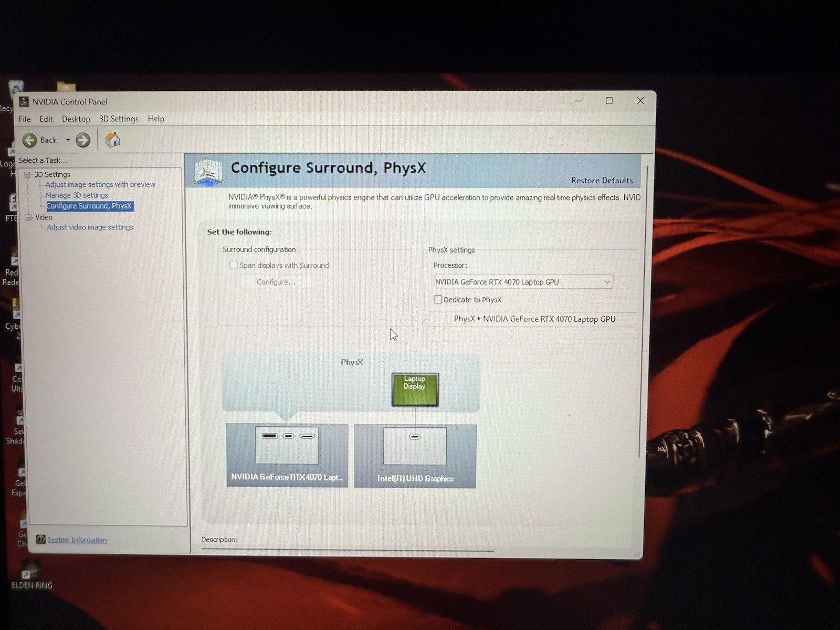Click the Configure... button
This screenshot has width=840, height=630.
click(276, 282)
